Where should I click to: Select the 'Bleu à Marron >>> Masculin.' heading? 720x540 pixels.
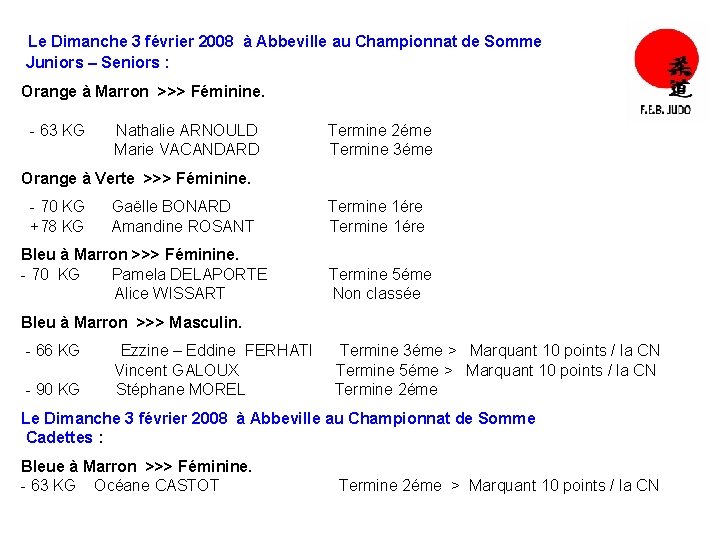[131, 323]
